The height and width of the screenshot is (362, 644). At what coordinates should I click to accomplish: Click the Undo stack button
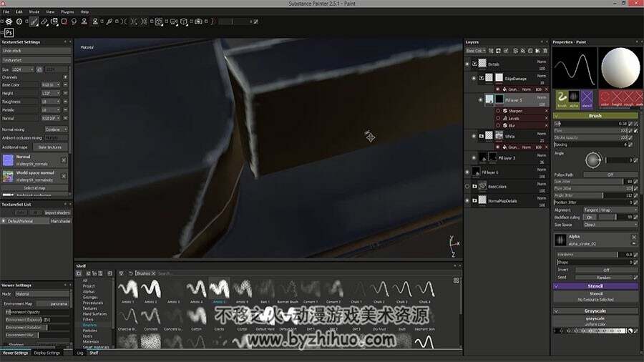point(36,51)
